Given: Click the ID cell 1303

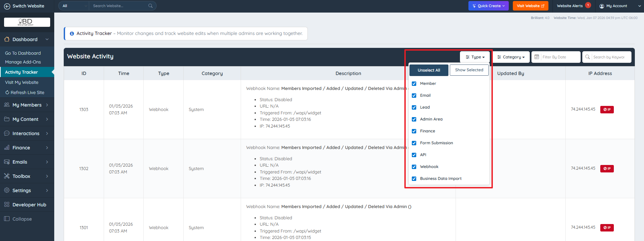Looking at the screenshot, I should click(x=84, y=110).
